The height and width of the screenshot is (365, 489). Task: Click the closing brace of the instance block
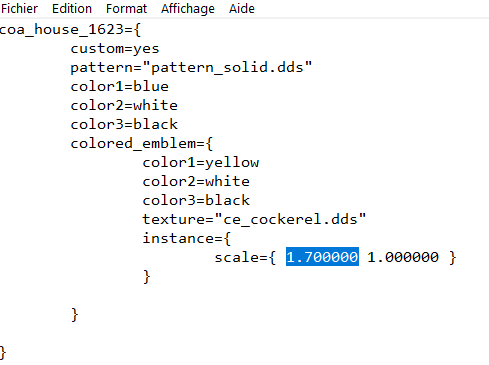tap(147, 276)
